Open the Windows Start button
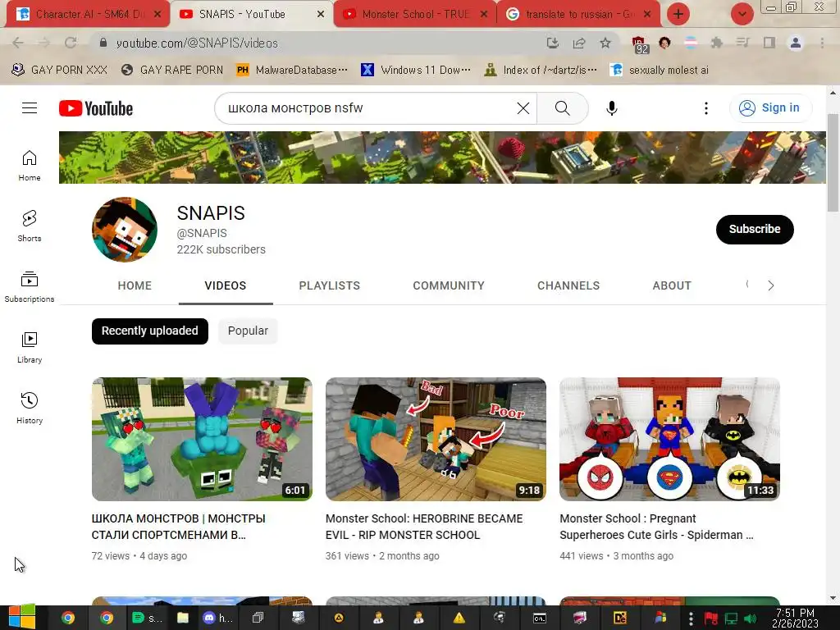Image resolution: width=840 pixels, height=630 pixels. coord(21,618)
